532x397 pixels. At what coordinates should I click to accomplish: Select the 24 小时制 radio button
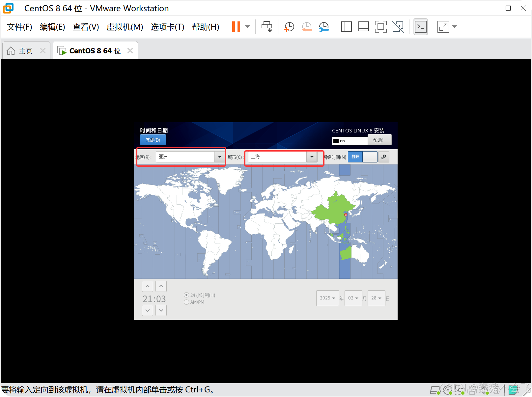(x=186, y=295)
